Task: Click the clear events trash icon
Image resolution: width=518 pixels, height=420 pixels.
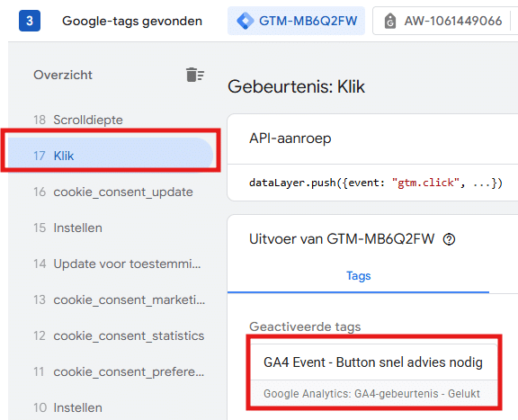Action: (195, 75)
